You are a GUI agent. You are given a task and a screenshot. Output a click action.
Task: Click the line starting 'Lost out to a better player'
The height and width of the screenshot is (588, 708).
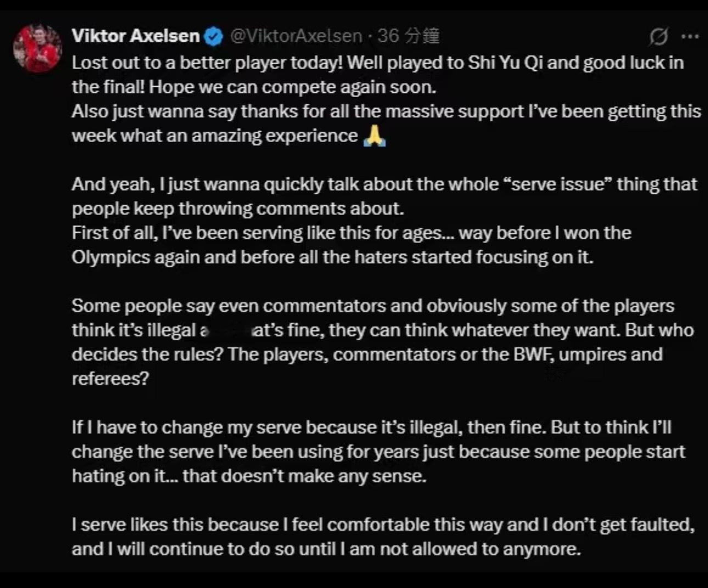click(378, 63)
